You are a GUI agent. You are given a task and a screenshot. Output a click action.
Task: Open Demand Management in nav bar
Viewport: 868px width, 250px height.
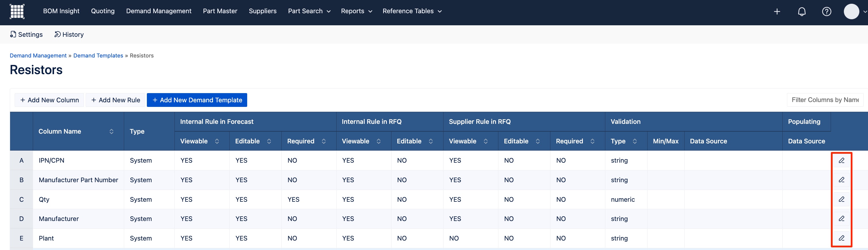[159, 11]
